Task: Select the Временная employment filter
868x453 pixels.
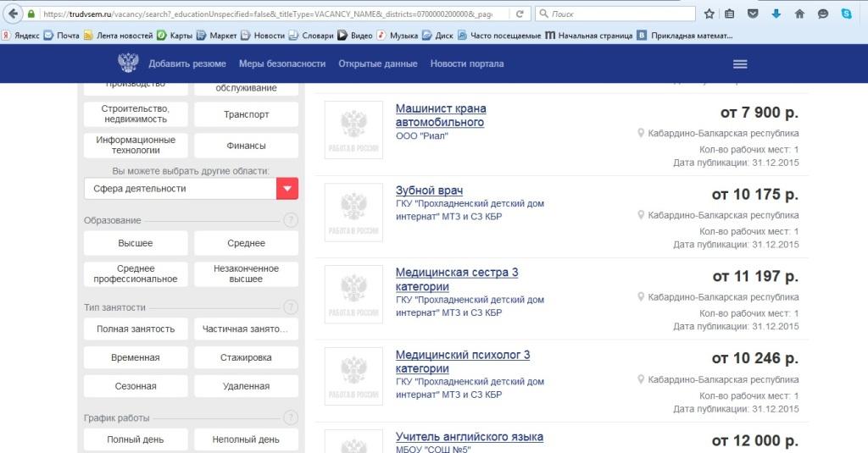Action: click(136, 358)
